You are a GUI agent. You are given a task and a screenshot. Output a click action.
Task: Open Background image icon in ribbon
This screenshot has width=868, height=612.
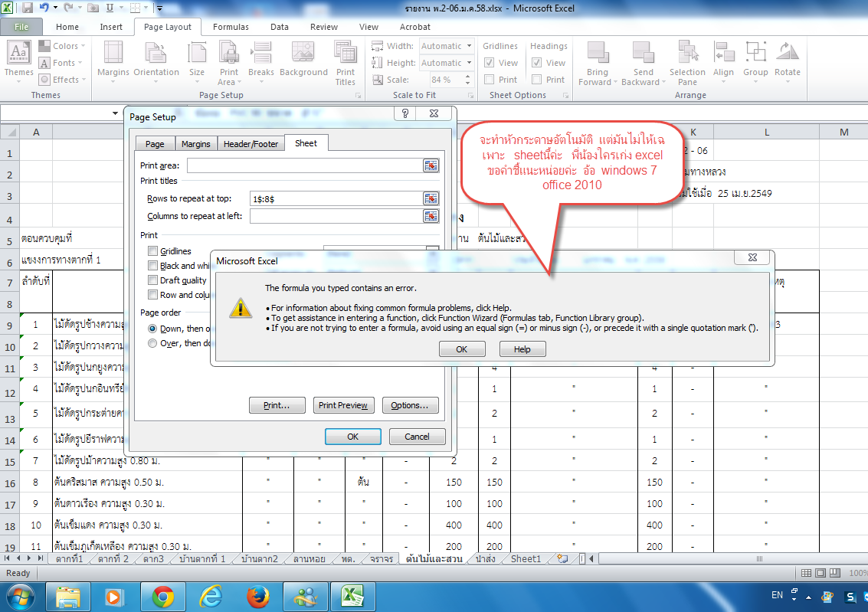click(x=303, y=62)
